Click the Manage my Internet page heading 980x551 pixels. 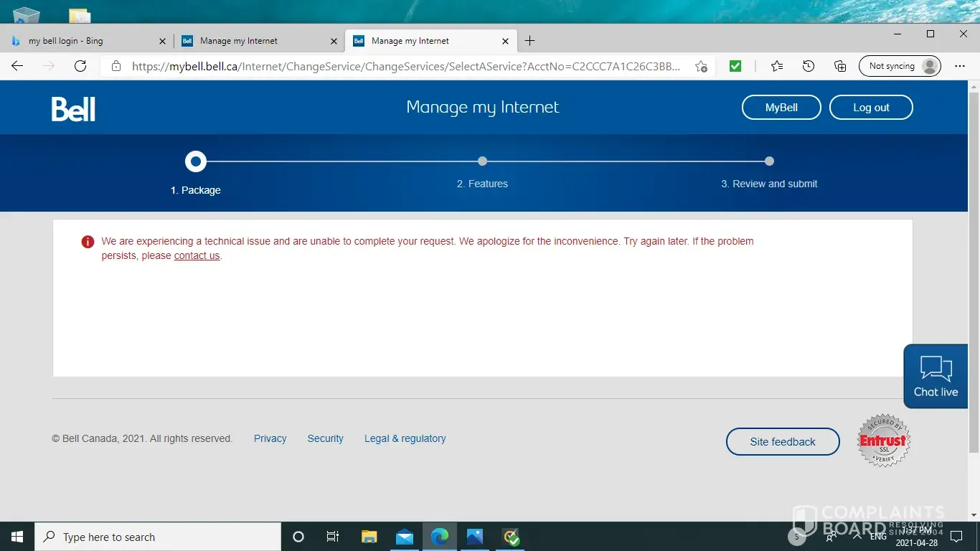coord(483,108)
